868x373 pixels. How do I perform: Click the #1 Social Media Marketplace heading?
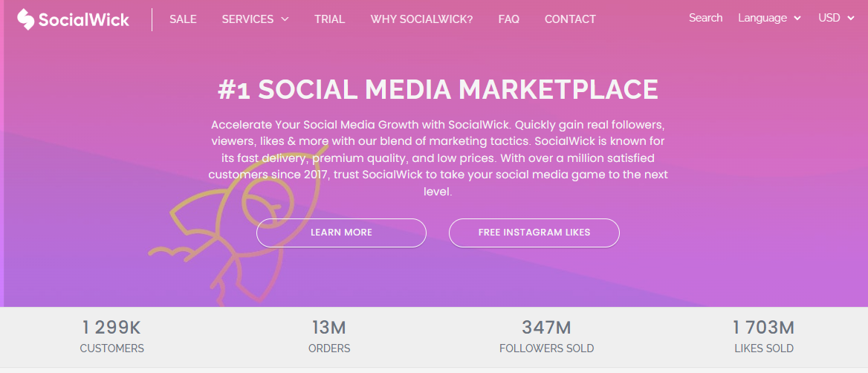(x=438, y=89)
